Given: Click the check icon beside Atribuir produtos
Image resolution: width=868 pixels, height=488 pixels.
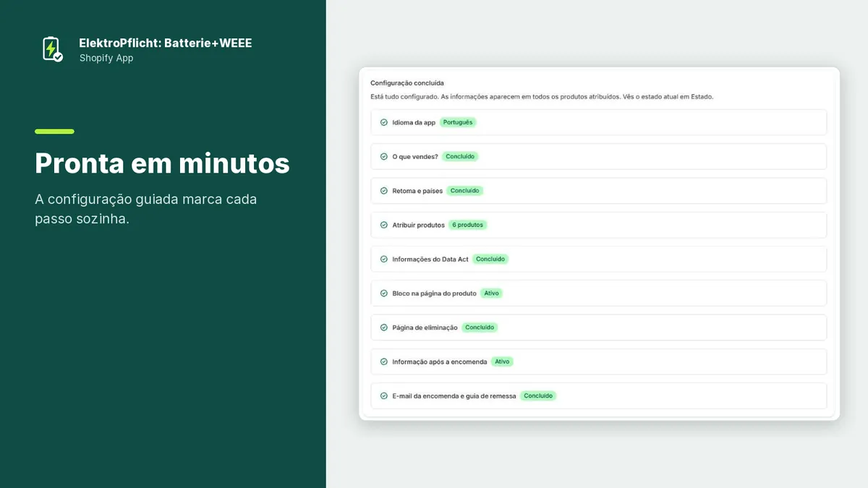Looking at the screenshot, I should (x=384, y=225).
